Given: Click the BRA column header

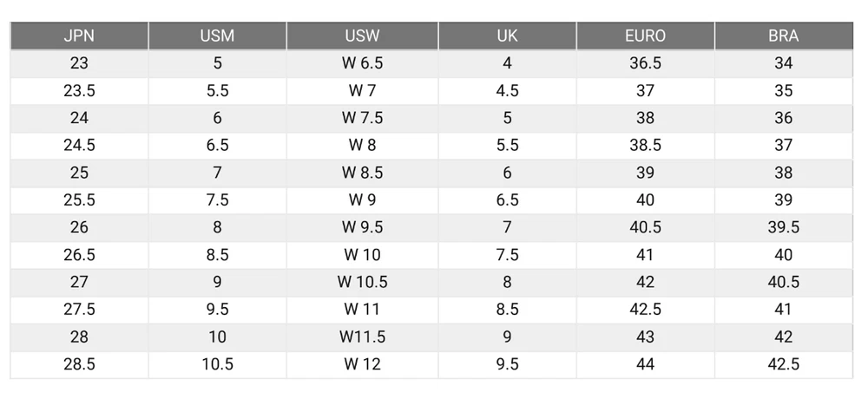Looking at the screenshot, I should coord(783,36).
